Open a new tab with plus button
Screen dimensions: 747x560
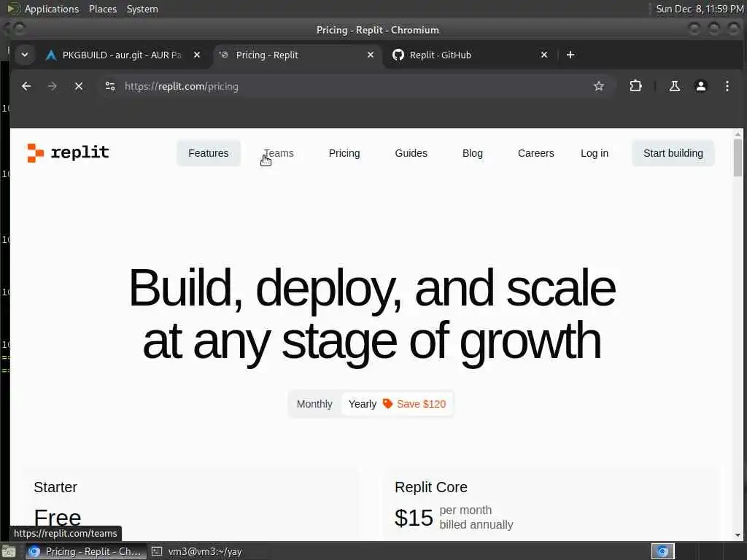tap(570, 55)
